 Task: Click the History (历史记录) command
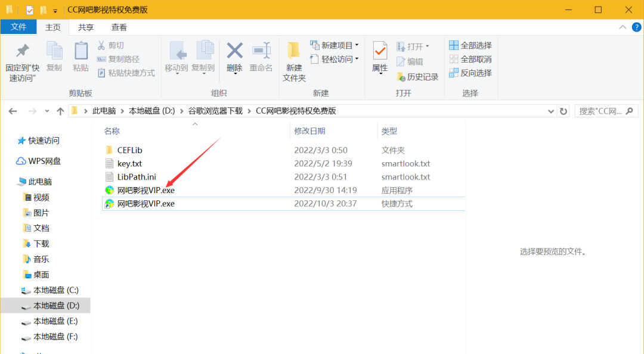pyautogui.click(x=417, y=77)
